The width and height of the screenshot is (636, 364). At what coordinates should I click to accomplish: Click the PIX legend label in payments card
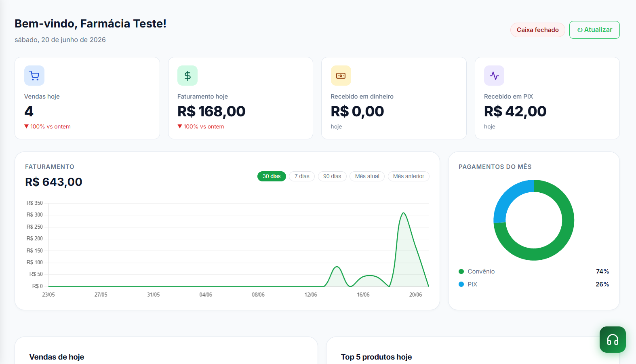click(x=472, y=284)
